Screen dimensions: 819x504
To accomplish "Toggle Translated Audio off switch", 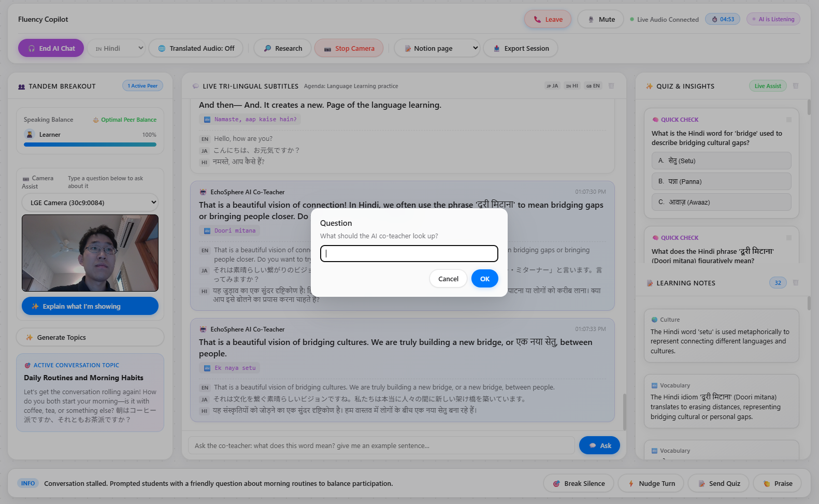I will pos(196,48).
